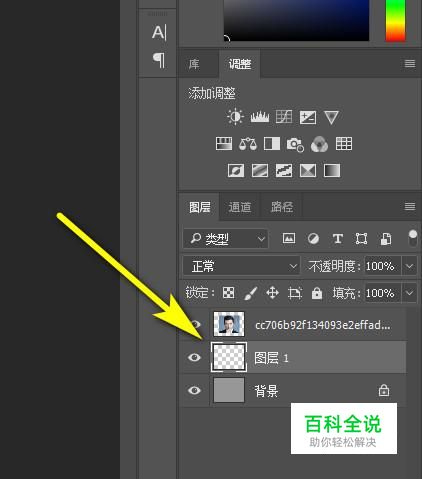Filter layers by pixel layers
The width and height of the screenshot is (422, 479).
[289, 238]
